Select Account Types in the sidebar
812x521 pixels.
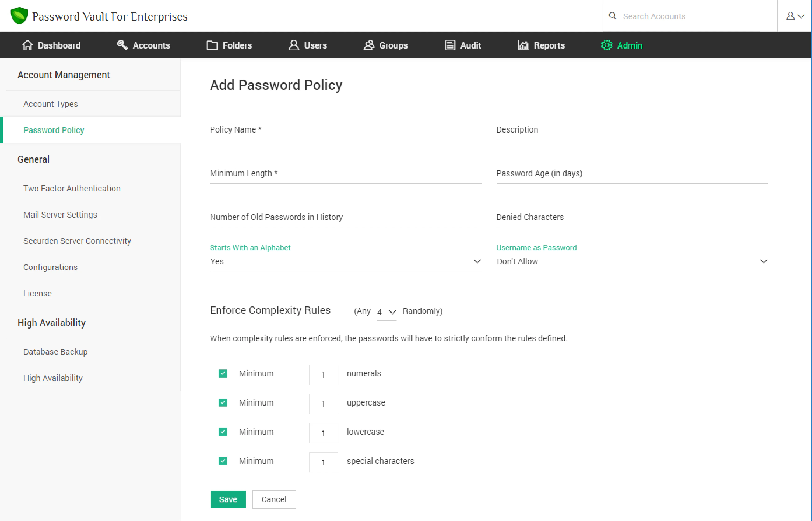pyautogui.click(x=50, y=104)
